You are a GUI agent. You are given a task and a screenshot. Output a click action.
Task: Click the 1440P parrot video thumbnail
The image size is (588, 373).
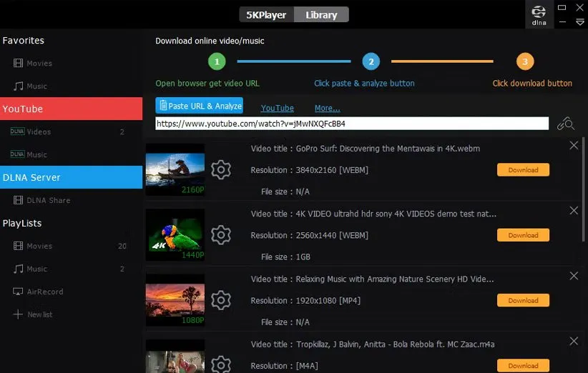175,234
